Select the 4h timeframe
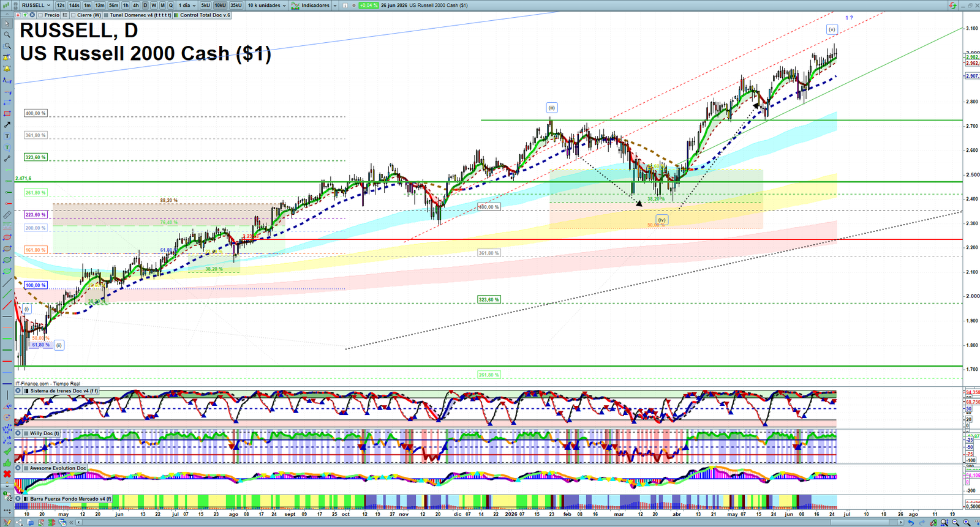980x527 pixels. [x=135, y=5]
